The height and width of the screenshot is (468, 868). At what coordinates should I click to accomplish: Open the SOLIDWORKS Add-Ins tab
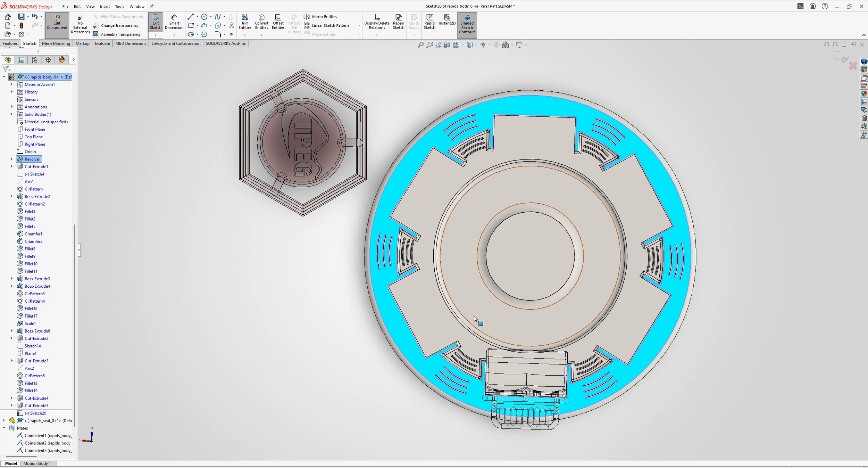coord(226,43)
